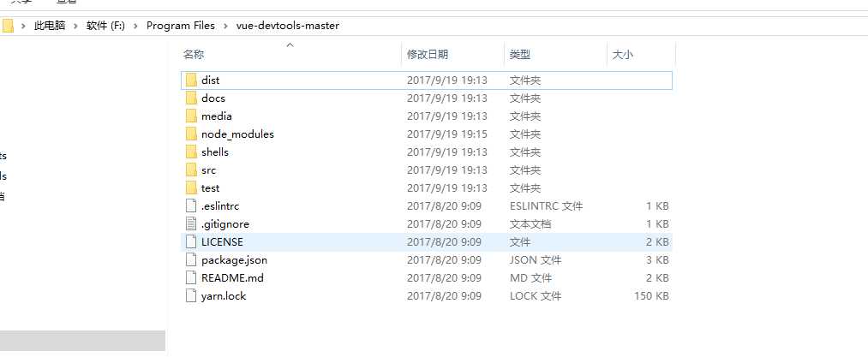Click node_modules date 2017/9/19 19:15
Screen dimensions: 868x357
(447, 134)
